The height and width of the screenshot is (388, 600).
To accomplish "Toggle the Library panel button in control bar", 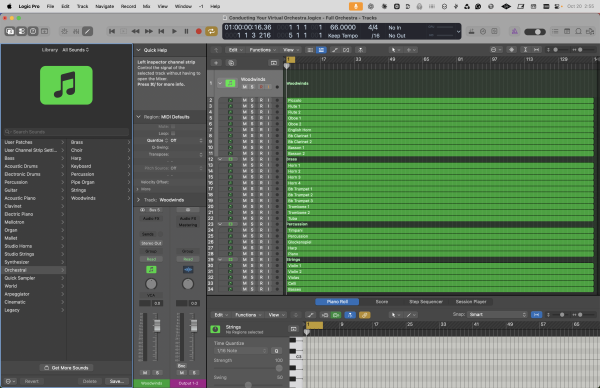I will click(10, 31).
